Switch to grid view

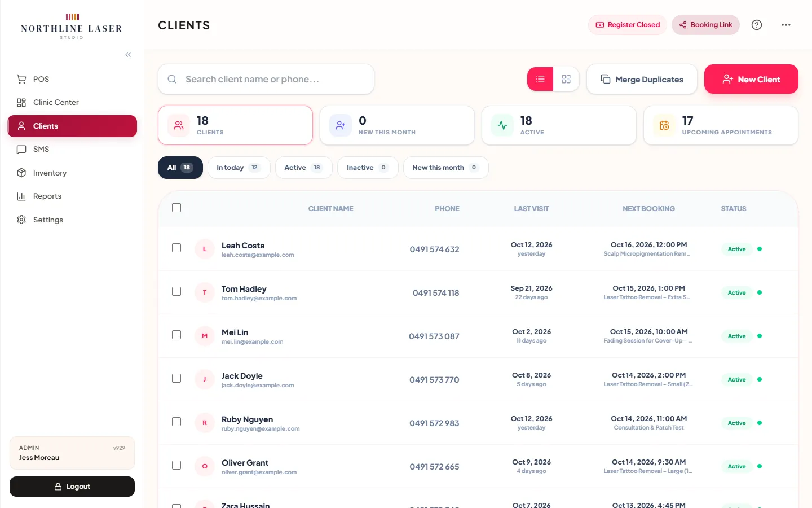566,79
